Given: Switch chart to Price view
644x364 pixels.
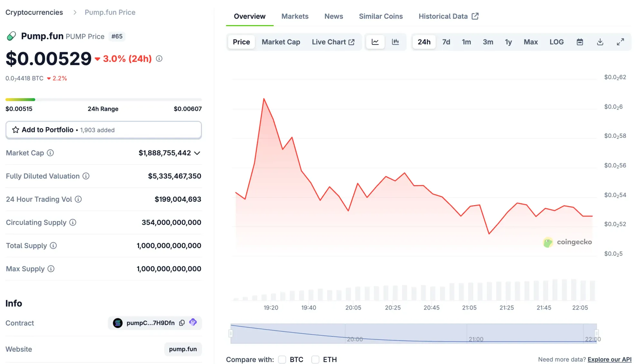Looking at the screenshot, I should click(241, 42).
